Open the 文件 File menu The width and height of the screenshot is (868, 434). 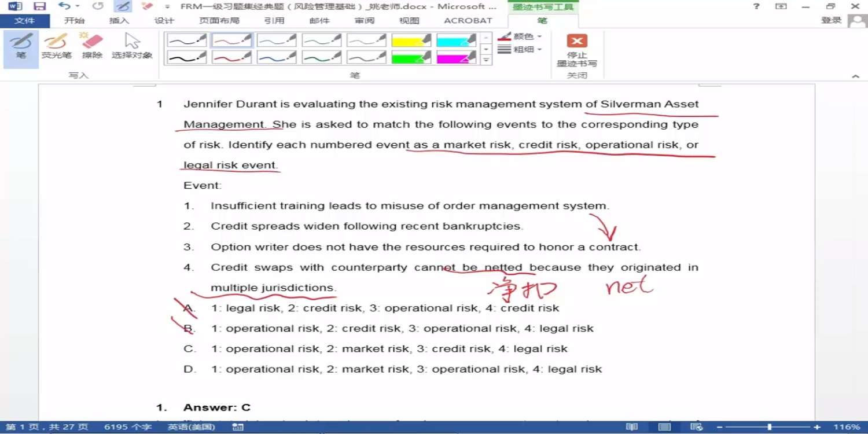pyautogui.click(x=24, y=21)
